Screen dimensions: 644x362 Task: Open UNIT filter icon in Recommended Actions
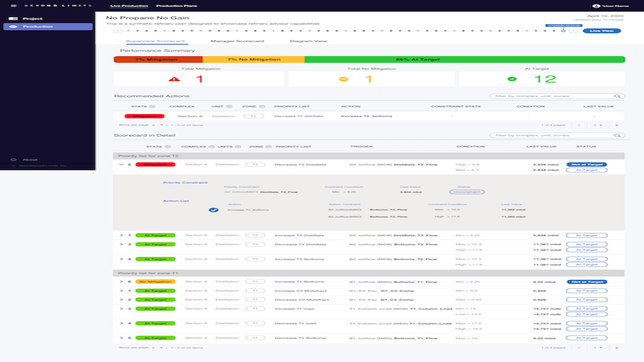[229, 107]
